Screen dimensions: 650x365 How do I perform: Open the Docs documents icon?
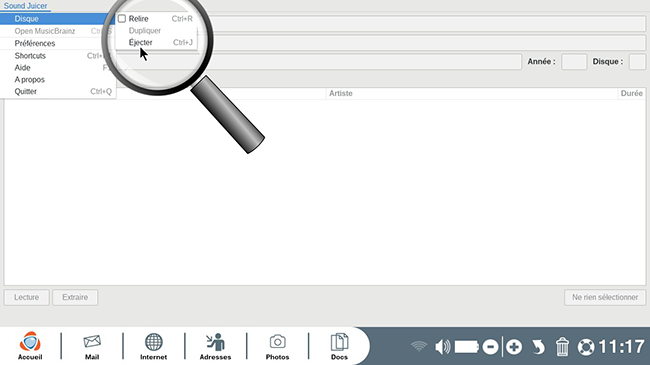pos(339,346)
